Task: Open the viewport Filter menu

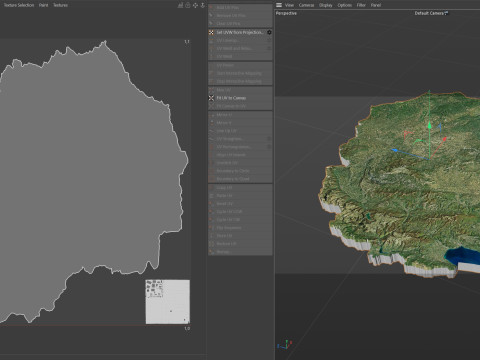Action: pyautogui.click(x=361, y=5)
